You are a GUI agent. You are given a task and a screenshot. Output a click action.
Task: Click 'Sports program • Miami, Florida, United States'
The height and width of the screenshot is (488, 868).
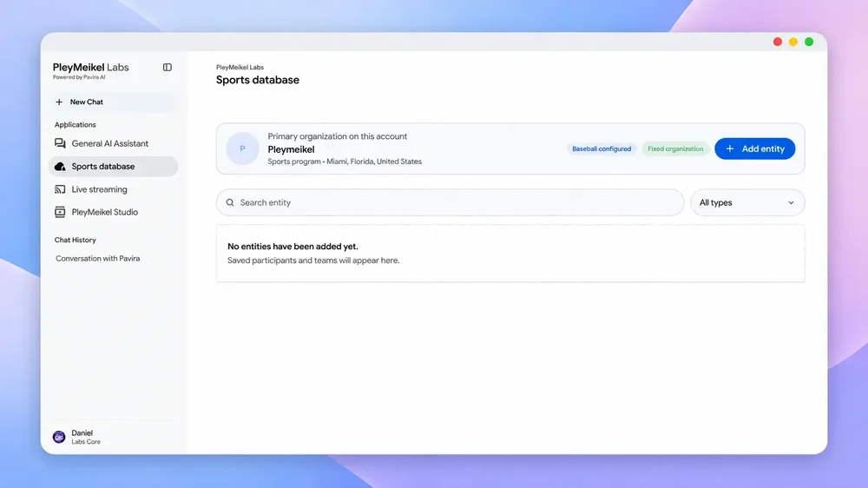(345, 162)
